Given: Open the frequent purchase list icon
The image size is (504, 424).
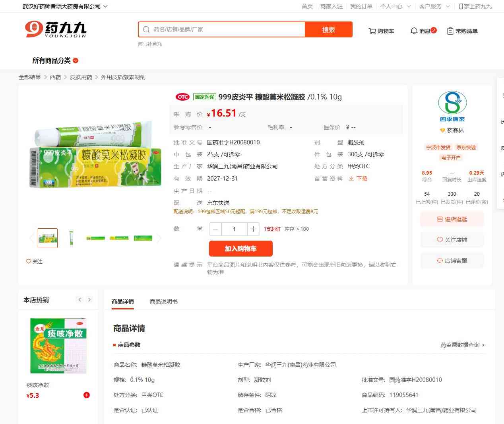Looking at the screenshot, I should [x=450, y=31].
